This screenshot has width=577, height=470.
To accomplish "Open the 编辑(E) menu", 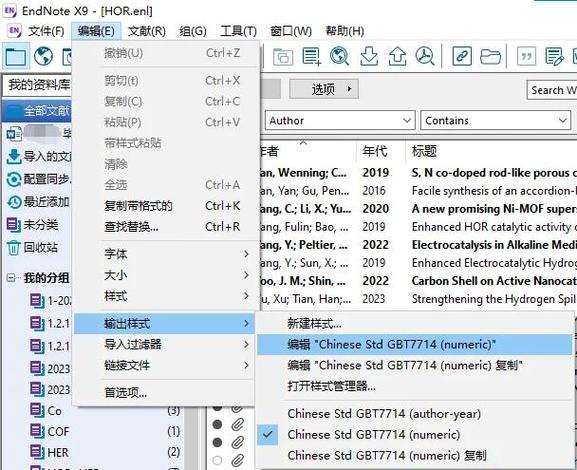I will tap(96, 31).
